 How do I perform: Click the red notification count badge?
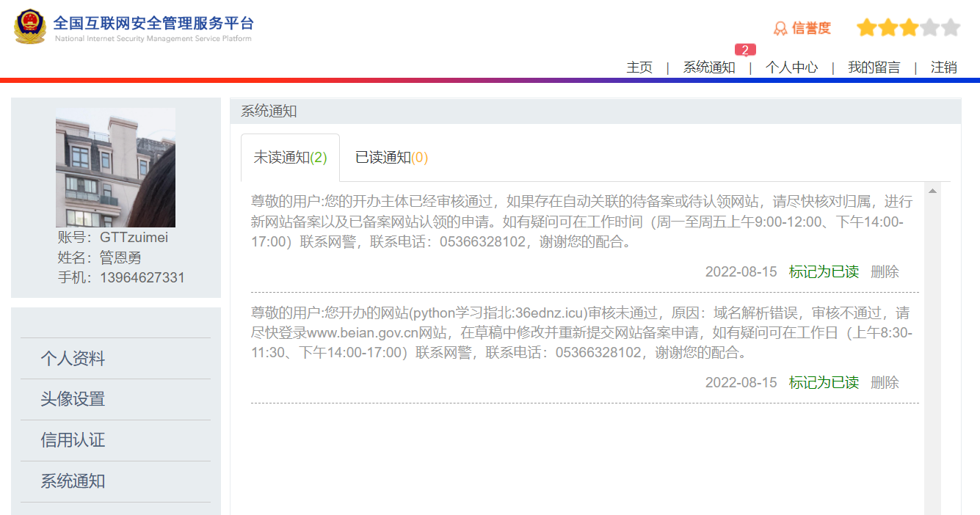pos(745,50)
